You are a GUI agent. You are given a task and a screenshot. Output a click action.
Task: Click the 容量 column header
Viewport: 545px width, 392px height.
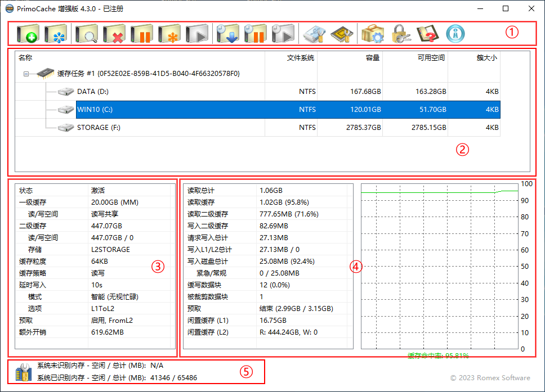click(x=350, y=57)
